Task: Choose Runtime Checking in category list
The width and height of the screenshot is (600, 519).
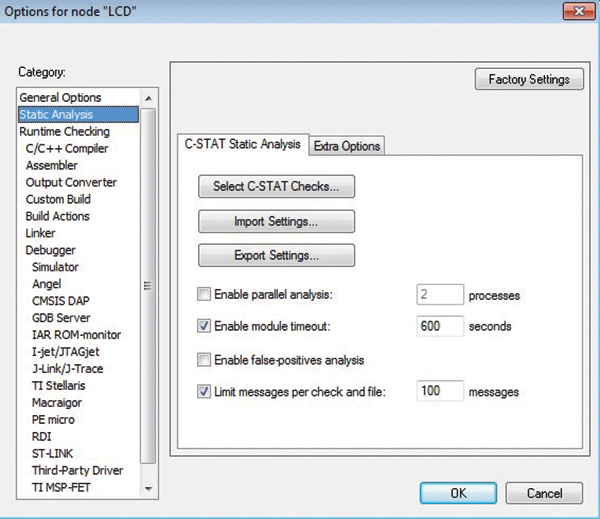Action: (64, 131)
